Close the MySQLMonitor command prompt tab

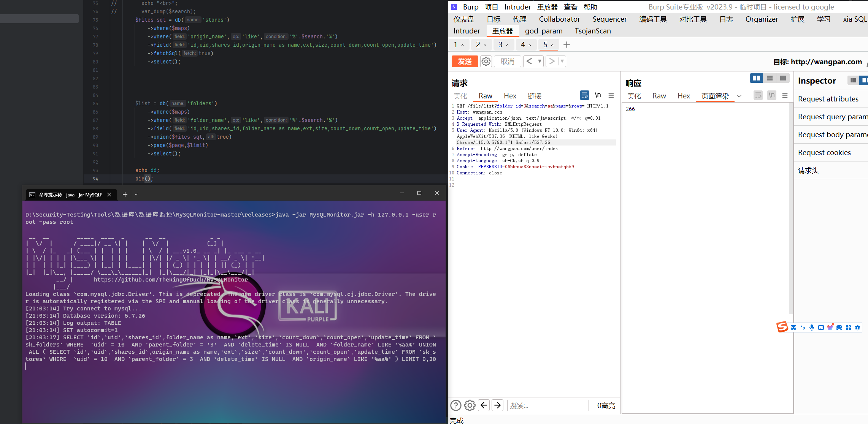pos(109,195)
